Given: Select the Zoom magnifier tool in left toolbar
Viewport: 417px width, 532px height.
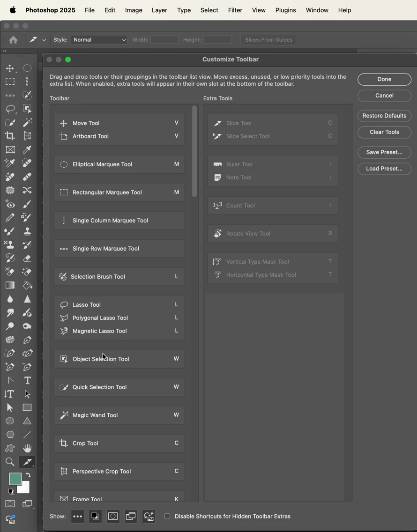Looking at the screenshot, I should tap(10, 462).
